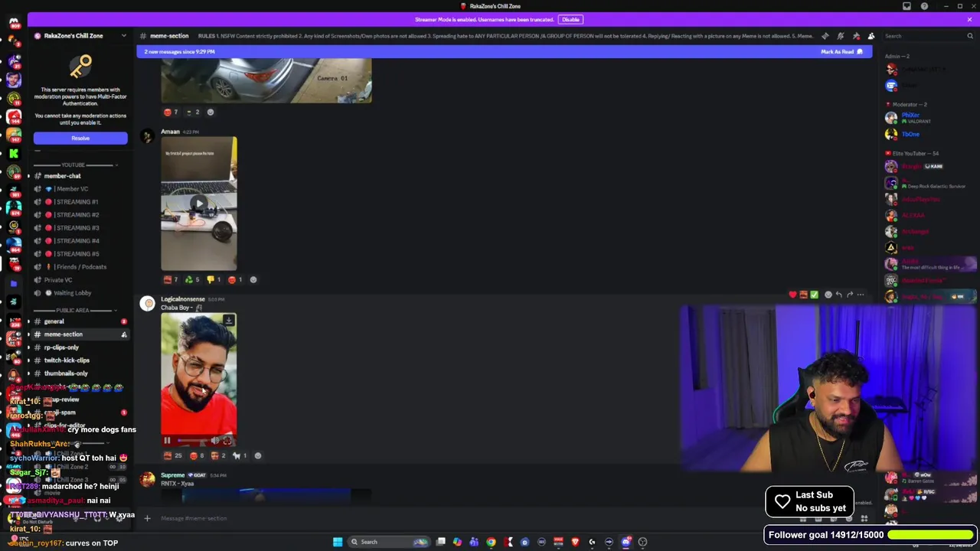Click Forward arrow in message hover toolbar
The height and width of the screenshot is (551, 980).
pos(849,295)
